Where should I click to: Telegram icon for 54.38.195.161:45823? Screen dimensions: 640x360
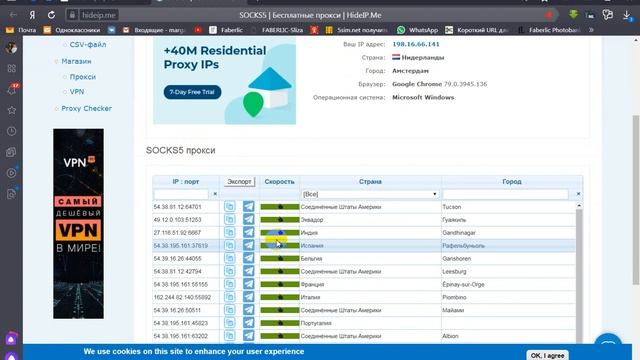249,323
